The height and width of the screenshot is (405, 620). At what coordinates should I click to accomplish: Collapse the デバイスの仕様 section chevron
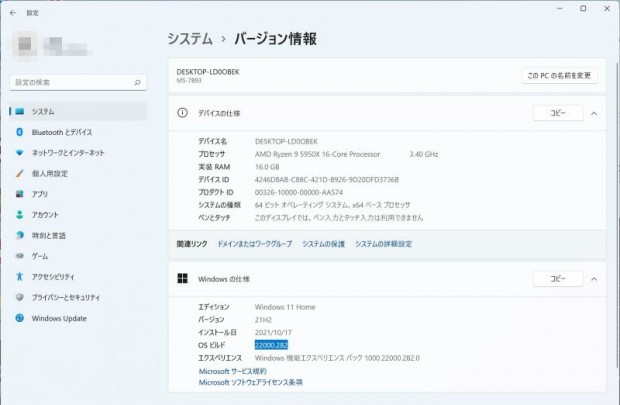[594, 114]
